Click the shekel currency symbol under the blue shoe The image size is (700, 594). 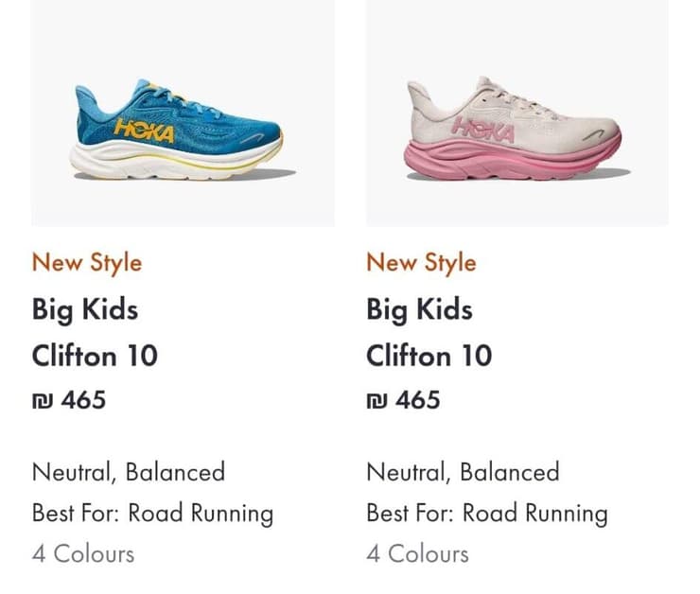pyautogui.click(x=43, y=400)
